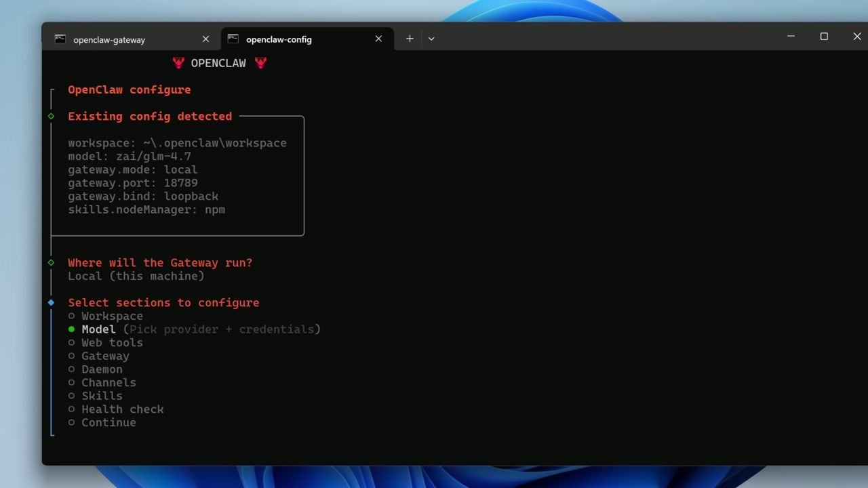Viewport: 868px width, 488px height.
Task: Maximize the terminal window
Action: [x=824, y=37]
